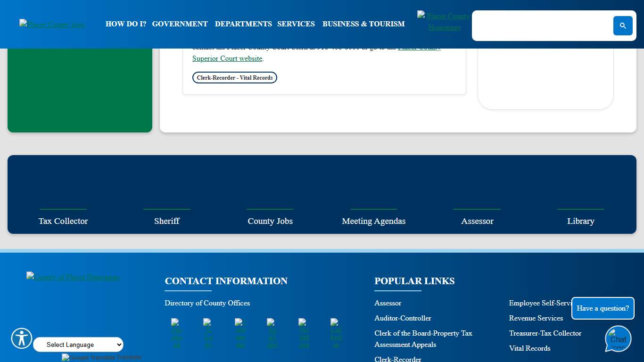Select the HOW DO I? menu item
The height and width of the screenshot is (362, 644).
(x=125, y=24)
